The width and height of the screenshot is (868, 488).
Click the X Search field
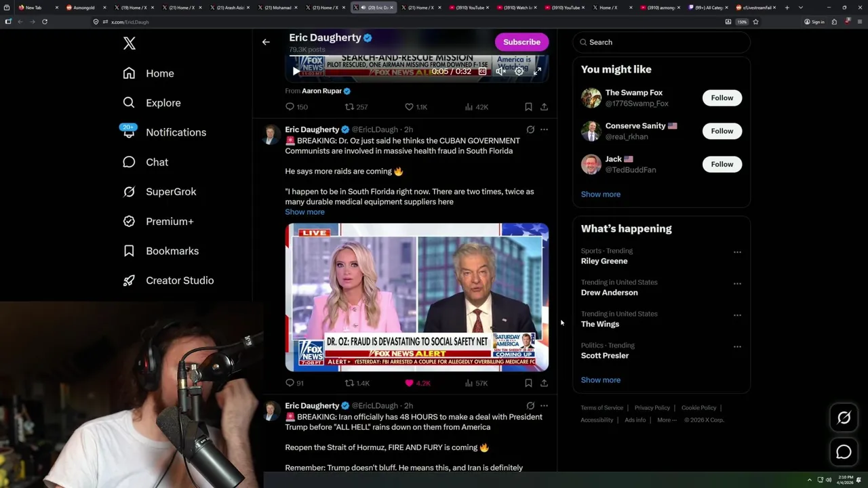click(661, 42)
